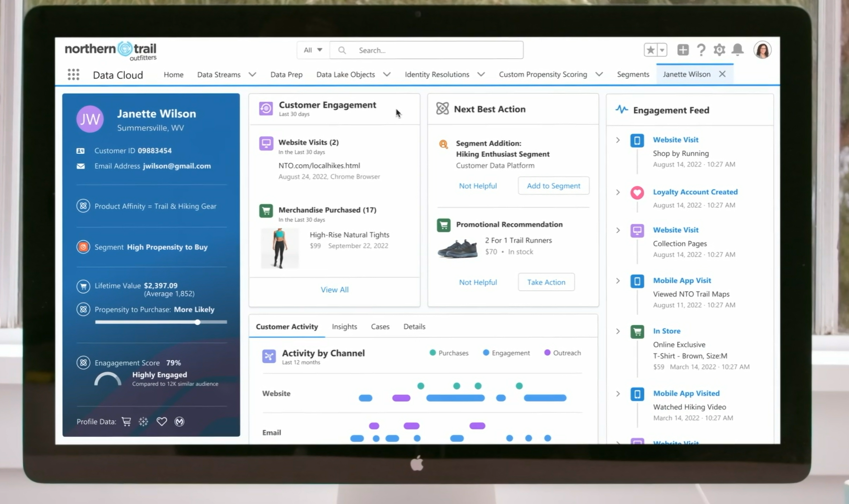Image resolution: width=849 pixels, height=504 pixels.
Task: Click the Promotional Recommendation cart icon
Action: click(444, 225)
